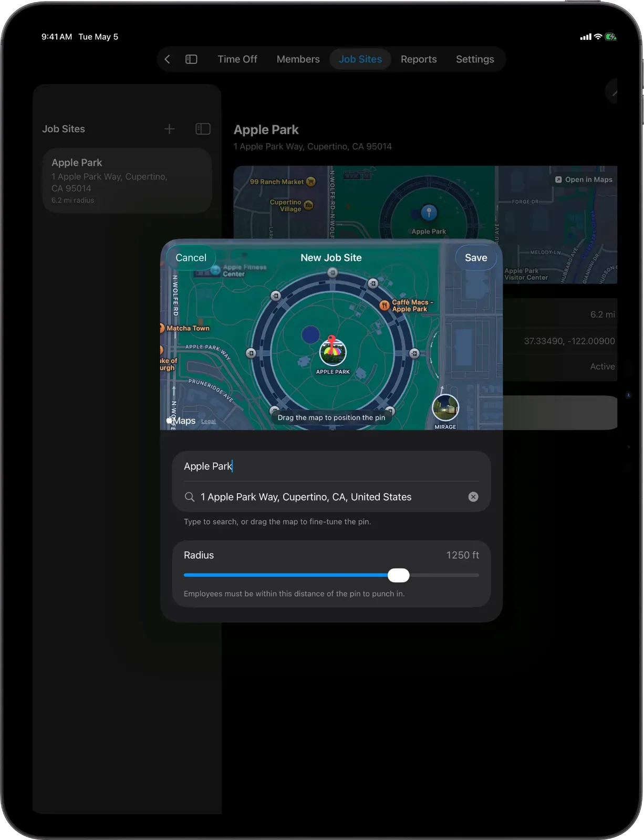
Task: Open the Settings tab
Action: [475, 59]
